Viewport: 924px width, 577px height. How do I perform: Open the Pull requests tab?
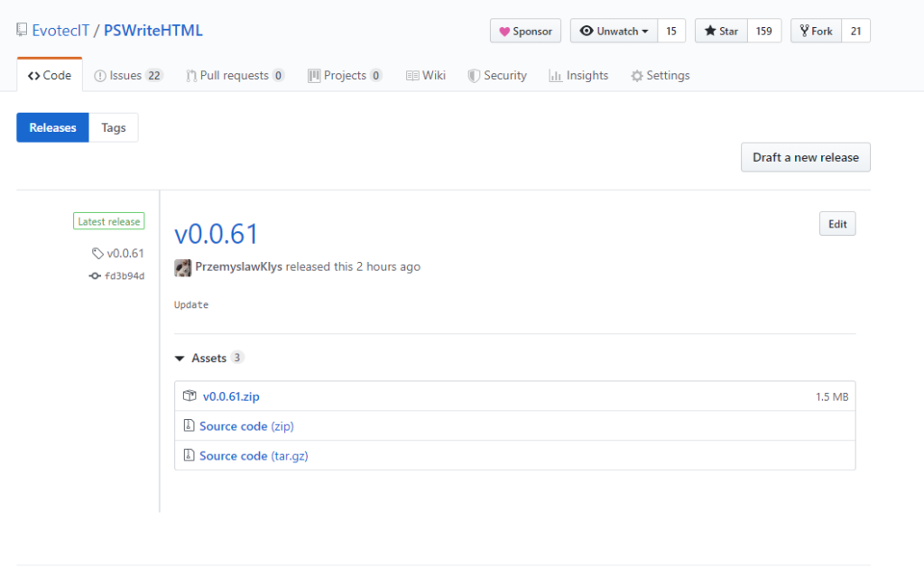point(235,75)
